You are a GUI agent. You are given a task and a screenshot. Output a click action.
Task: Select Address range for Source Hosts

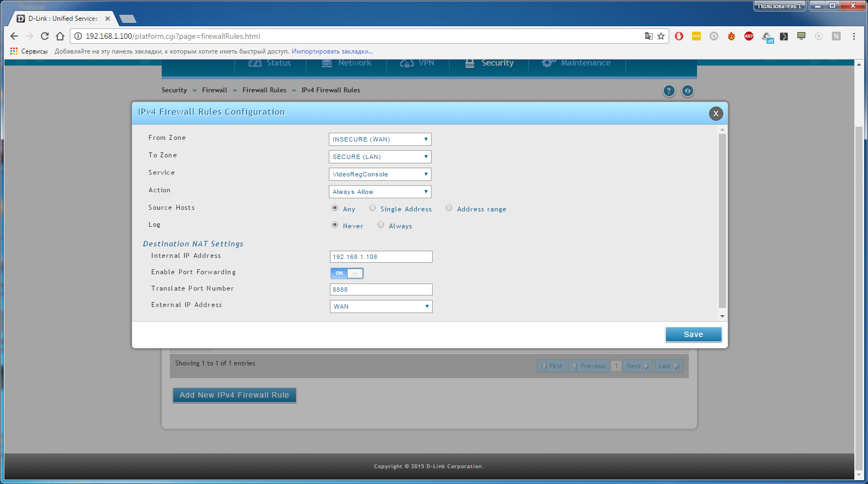tap(449, 208)
